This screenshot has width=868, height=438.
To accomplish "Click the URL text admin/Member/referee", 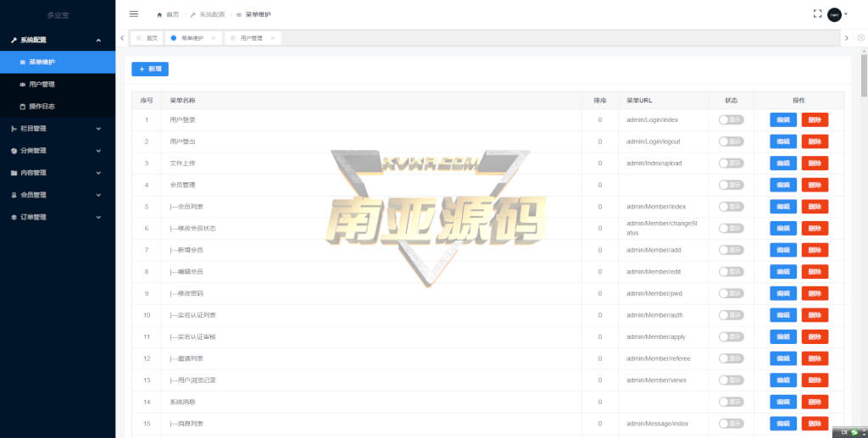I will 658,358.
